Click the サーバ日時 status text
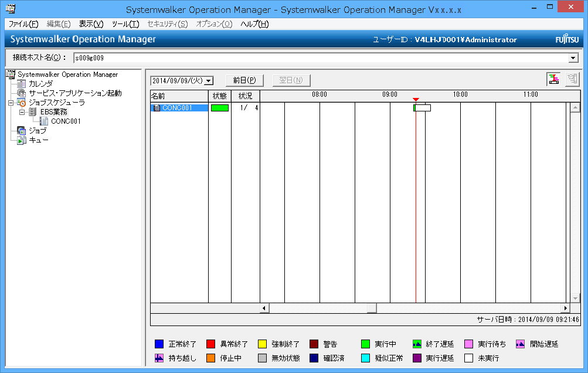The width and height of the screenshot is (588, 373). (x=528, y=320)
